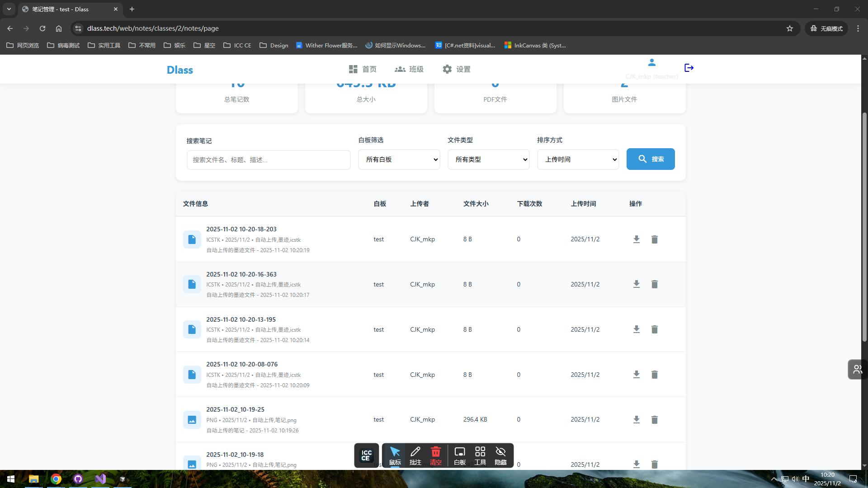Screen dimensions: 868x488
Task: Click the blue 搜索 search button
Action: coord(650,159)
